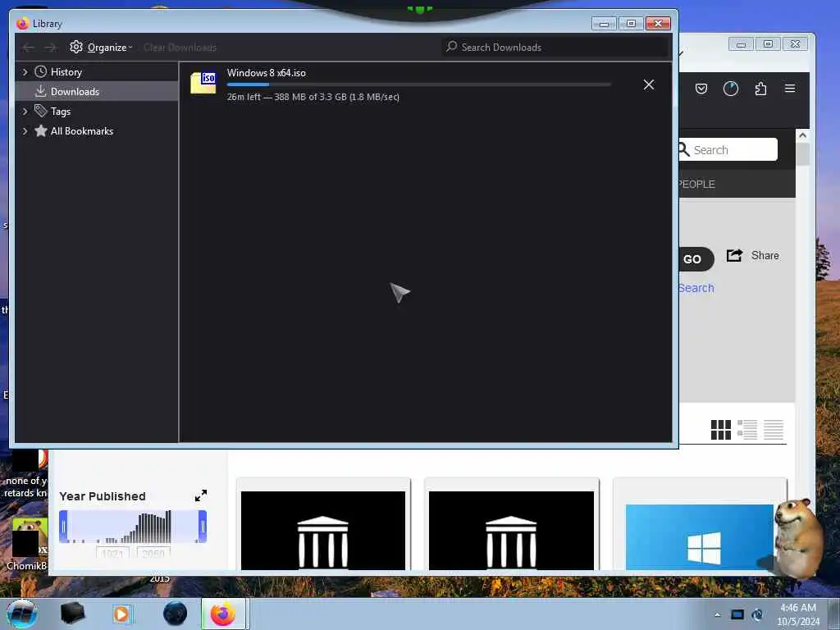Open the Windows logo thumbnail item
The width and height of the screenshot is (840, 630).
[699, 536]
